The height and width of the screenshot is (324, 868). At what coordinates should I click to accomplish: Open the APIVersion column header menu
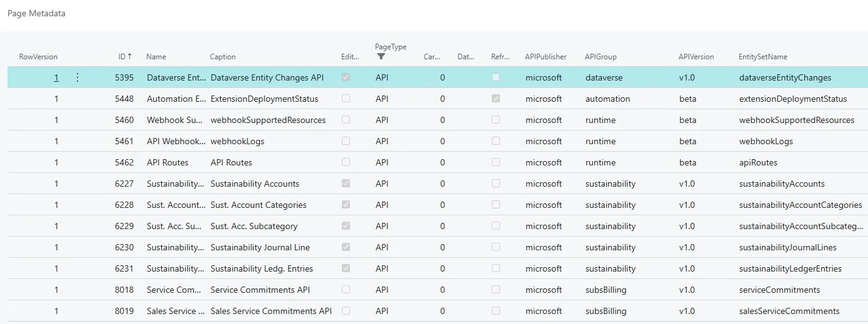click(x=696, y=57)
